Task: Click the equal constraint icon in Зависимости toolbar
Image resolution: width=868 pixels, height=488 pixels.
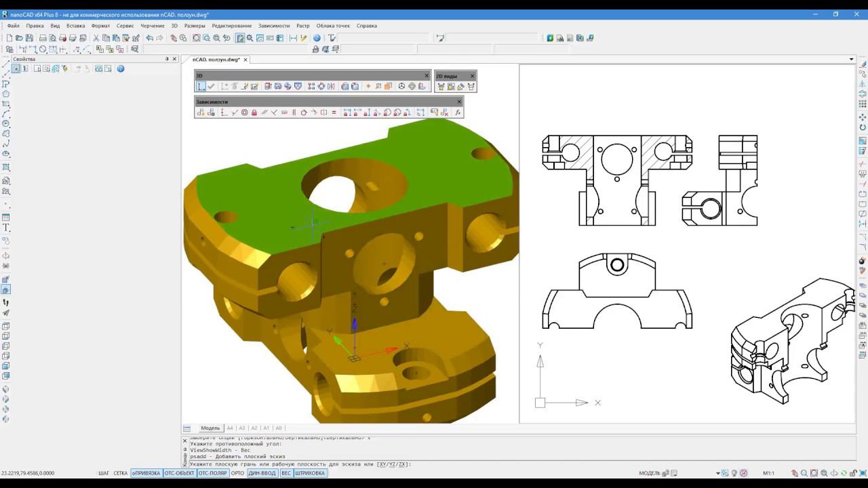Action: (x=334, y=113)
